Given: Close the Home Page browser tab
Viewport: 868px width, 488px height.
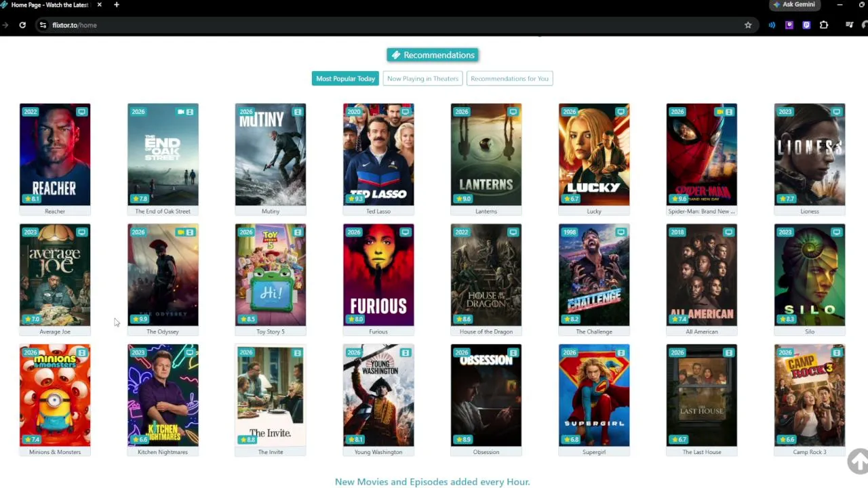Looking at the screenshot, I should (x=99, y=5).
